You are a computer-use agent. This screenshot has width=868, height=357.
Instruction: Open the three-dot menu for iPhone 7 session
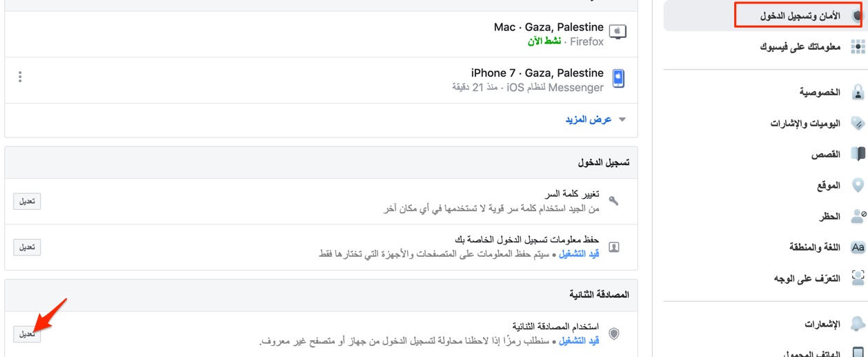[20, 77]
